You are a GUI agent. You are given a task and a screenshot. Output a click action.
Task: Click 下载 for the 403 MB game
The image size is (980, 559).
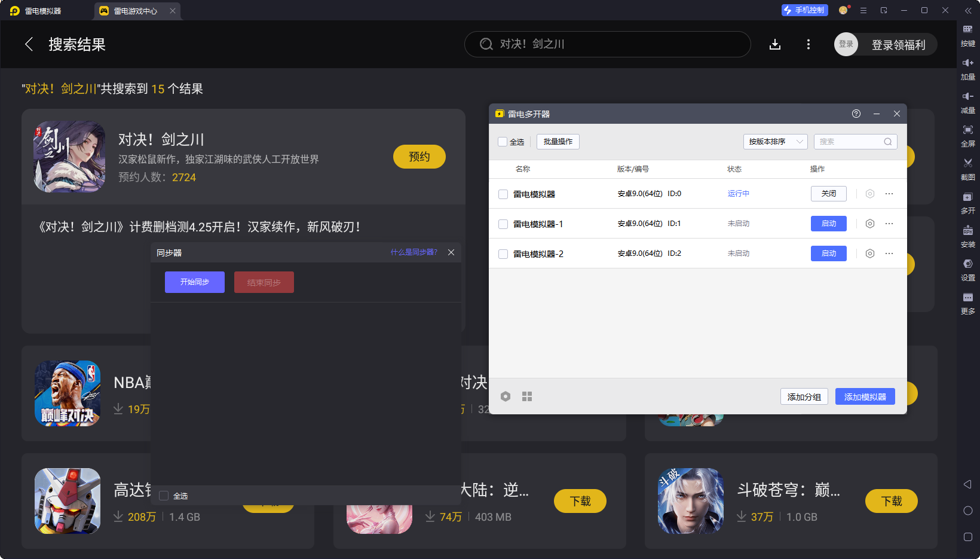(x=580, y=501)
